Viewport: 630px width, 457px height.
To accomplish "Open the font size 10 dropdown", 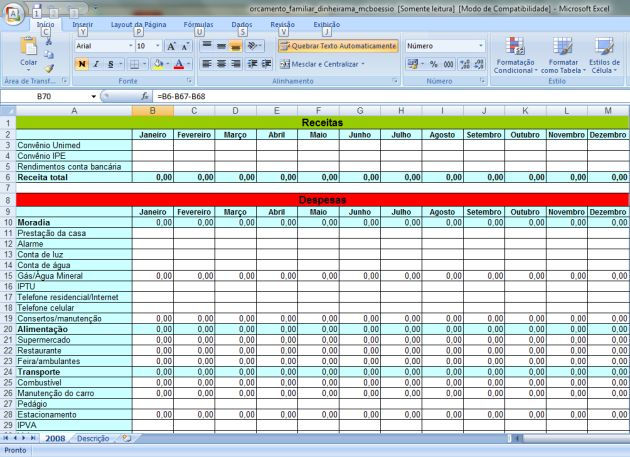I will tap(158, 46).
